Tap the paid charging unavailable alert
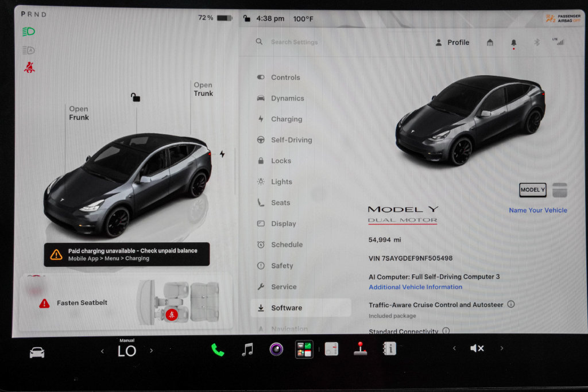Screen dimensions: 588x392 point(127,254)
